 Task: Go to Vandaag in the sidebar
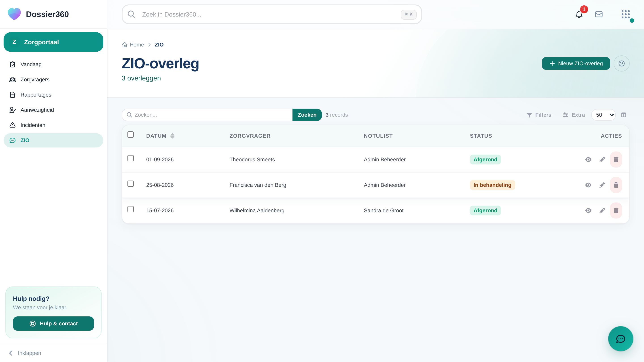53,64
